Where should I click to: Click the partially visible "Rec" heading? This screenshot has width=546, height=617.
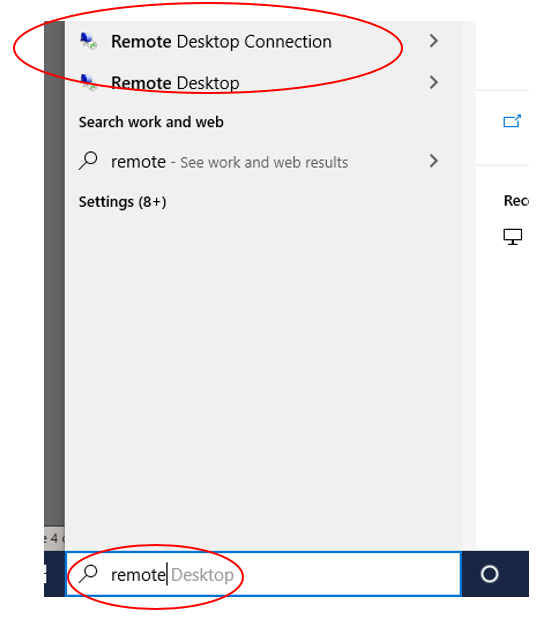point(516,201)
